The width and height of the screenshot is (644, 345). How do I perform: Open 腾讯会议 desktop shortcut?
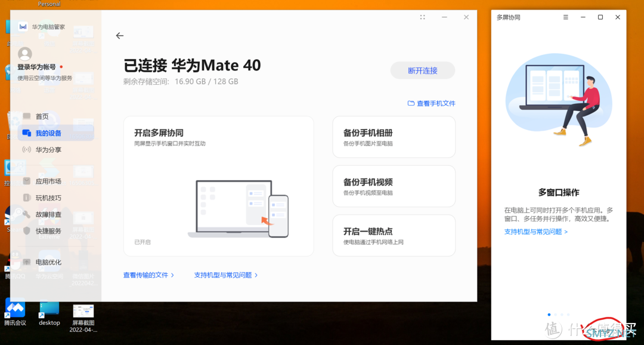15,312
